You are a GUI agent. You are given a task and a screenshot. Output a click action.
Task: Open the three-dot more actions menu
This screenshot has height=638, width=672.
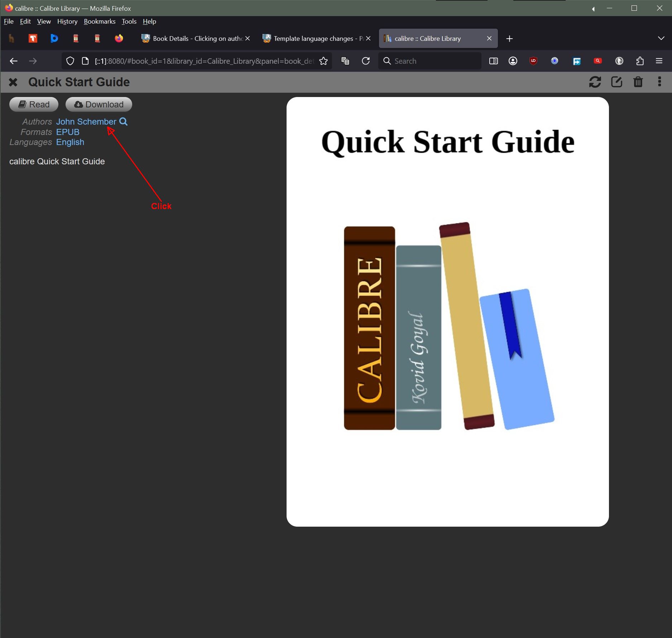click(x=659, y=82)
